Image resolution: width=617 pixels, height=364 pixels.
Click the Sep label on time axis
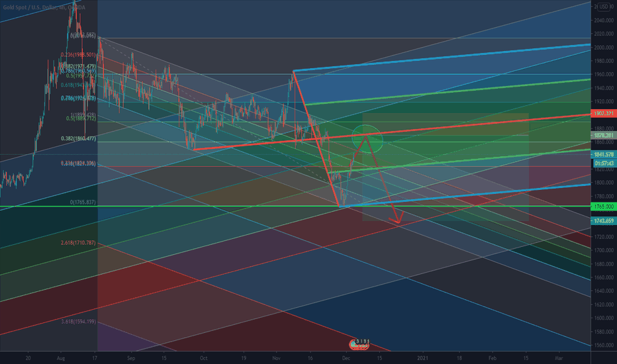[131, 359]
